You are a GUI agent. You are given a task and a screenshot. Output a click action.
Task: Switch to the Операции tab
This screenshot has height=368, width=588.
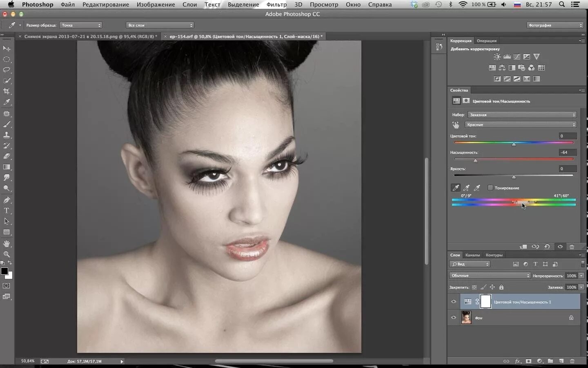pos(487,41)
